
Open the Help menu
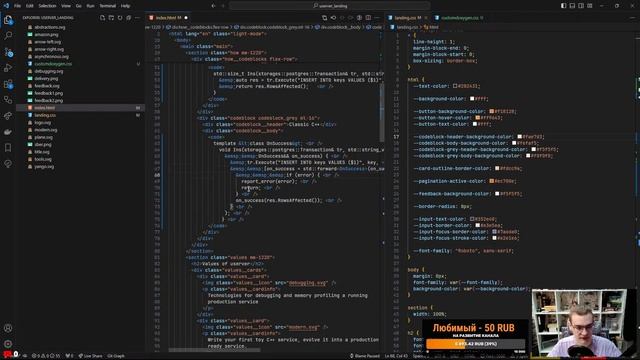click(125, 6)
